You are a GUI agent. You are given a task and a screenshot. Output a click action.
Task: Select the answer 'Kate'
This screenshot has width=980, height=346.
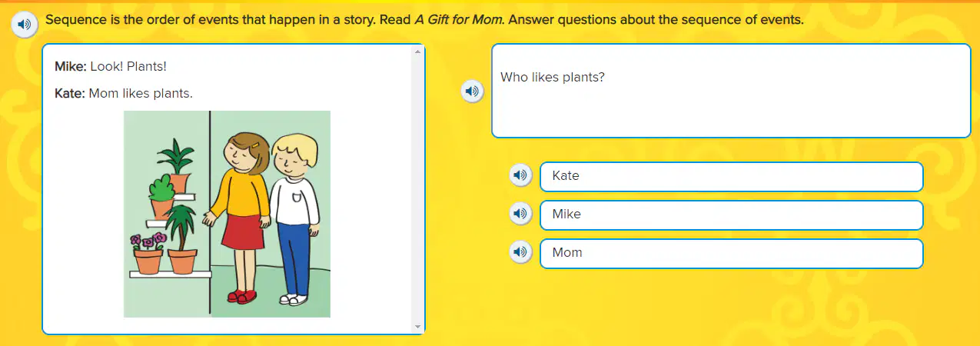[x=731, y=176]
